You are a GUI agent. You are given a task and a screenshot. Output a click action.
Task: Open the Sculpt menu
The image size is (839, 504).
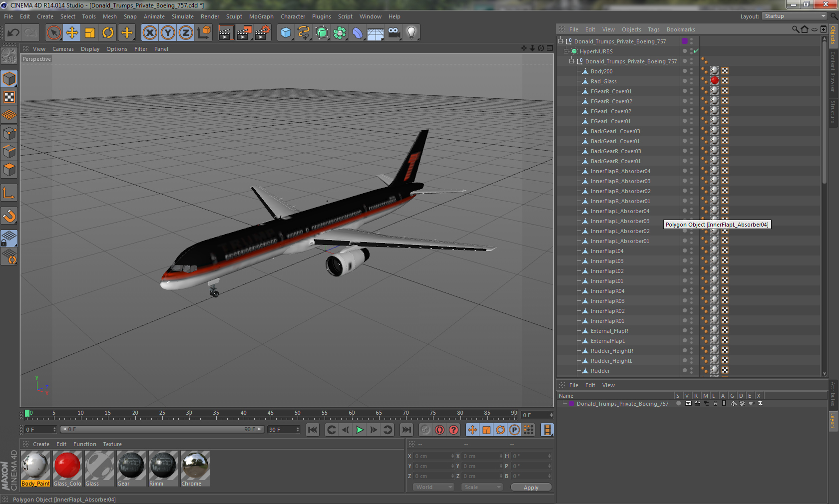(234, 16)
